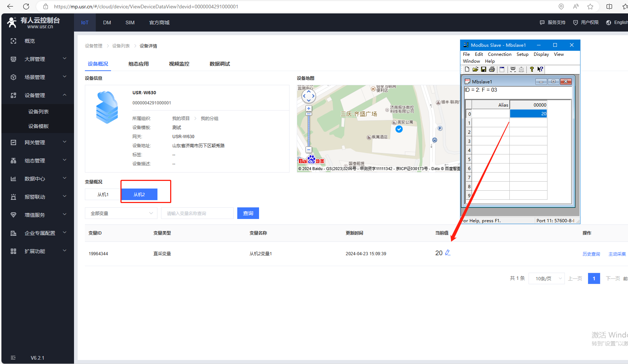Click the blue checkmark device marker on map
Viewport: 628px width, 364px height.
click(x=399, y=129)
